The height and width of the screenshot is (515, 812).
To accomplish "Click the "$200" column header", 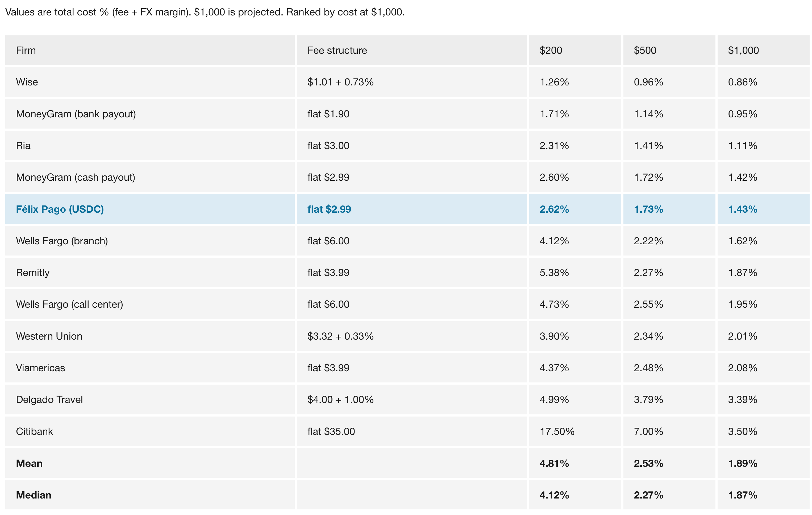I will 575,50.
